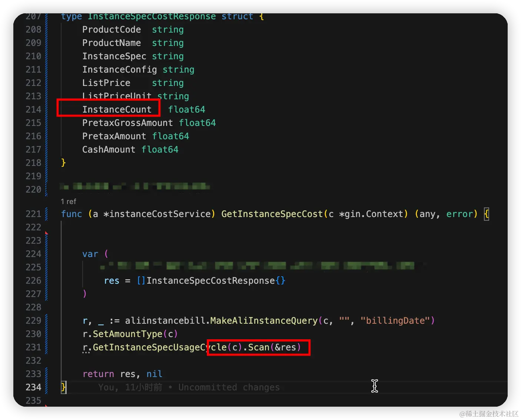This screenshot has width=521, height=420.
Task: Click line number 218 in the gutter
Action: click(x=33, y=163)
